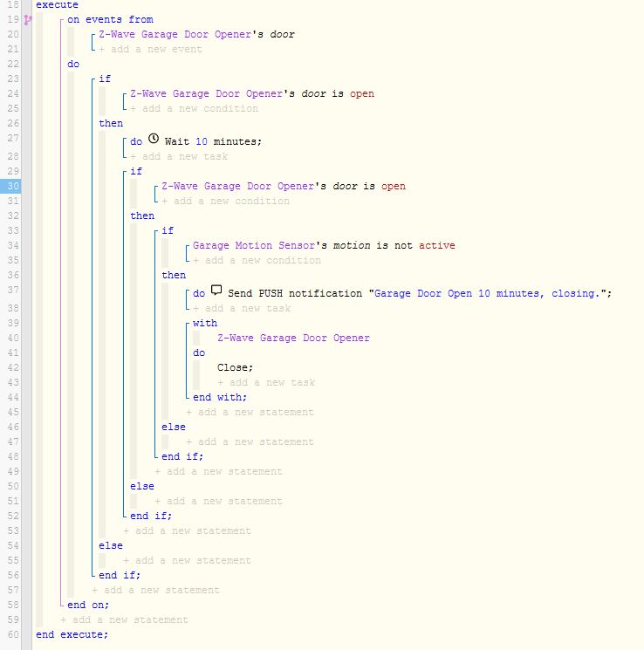Select door is open condition on line 30

pos(284,186)
